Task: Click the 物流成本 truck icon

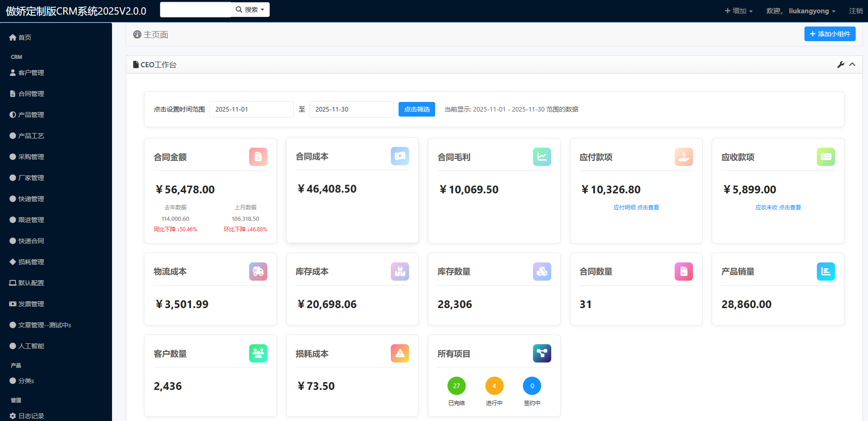Action: [x=258, y=272]
